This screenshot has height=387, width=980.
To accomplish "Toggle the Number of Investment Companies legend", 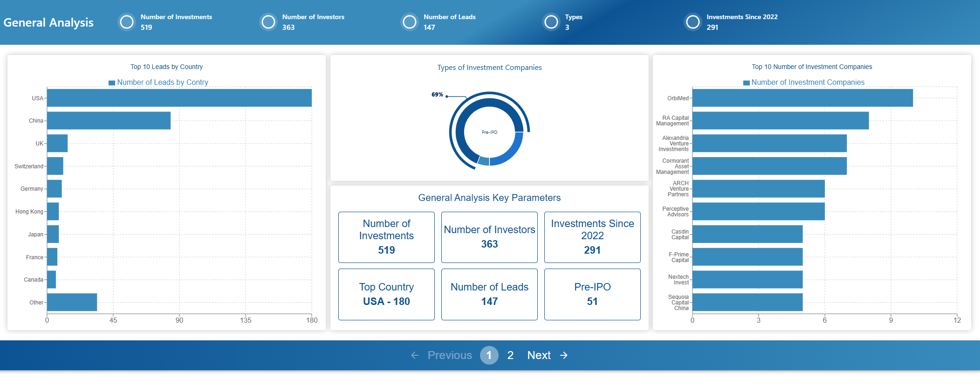I will click(804, 83).
